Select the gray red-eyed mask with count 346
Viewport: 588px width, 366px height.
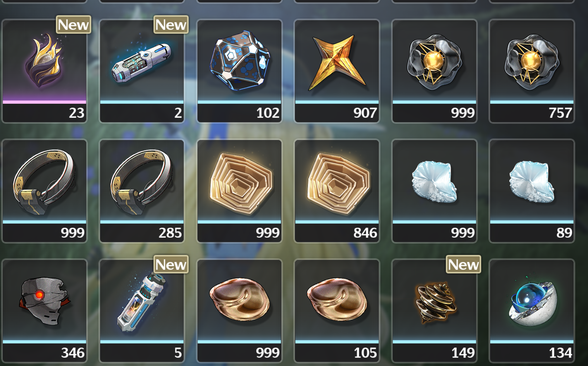(44, 311)
